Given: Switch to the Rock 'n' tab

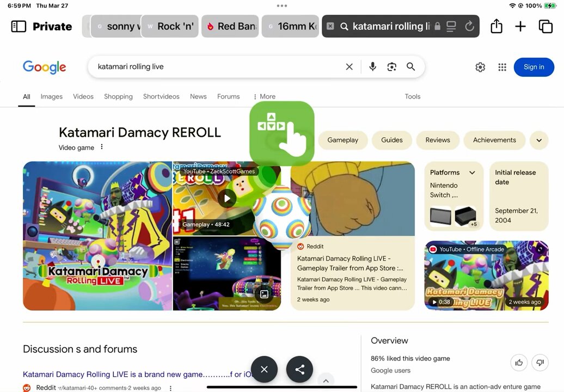Looking at the screenshot, I should [170, 26].
